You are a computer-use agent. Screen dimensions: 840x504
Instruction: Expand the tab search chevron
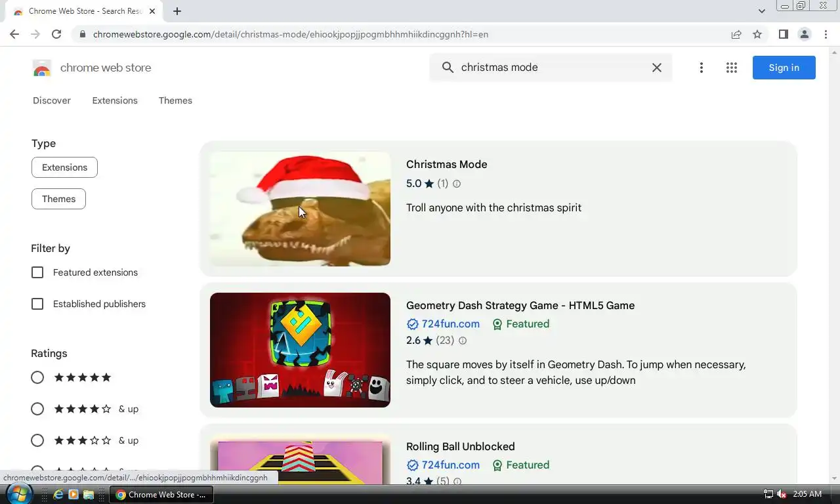(x=761, y=11)
